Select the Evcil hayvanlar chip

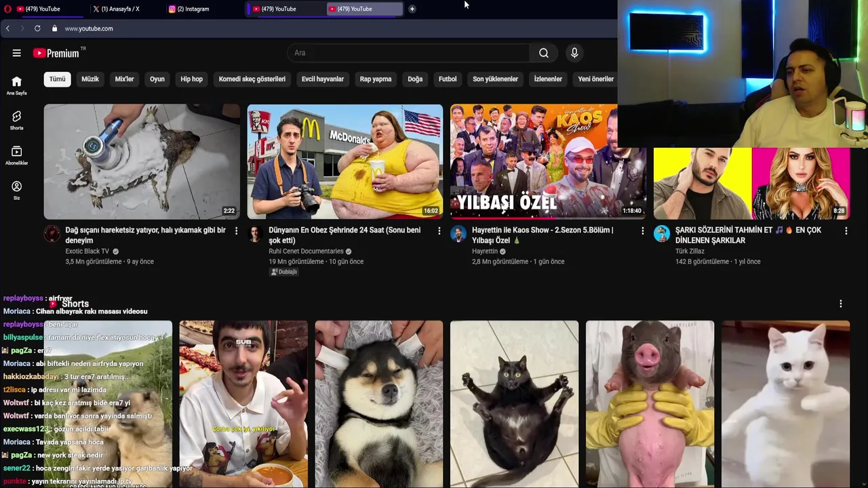[323, 79]
